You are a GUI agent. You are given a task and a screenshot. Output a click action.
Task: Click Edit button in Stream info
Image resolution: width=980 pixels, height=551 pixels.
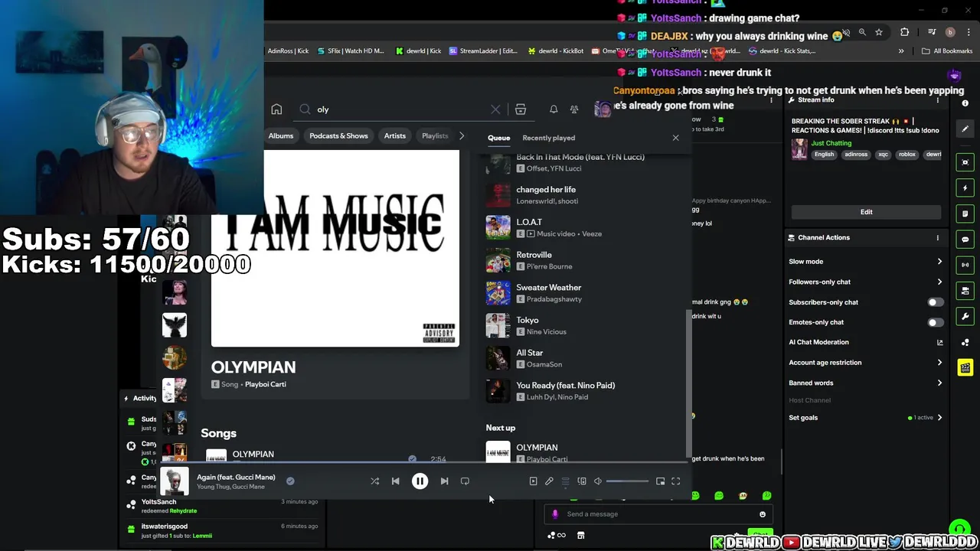[x=866, y=212]
